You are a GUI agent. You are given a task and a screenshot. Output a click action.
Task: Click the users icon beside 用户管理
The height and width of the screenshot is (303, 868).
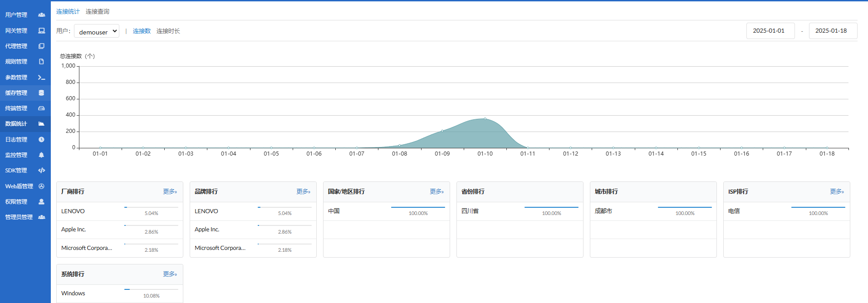click(42, 15)
